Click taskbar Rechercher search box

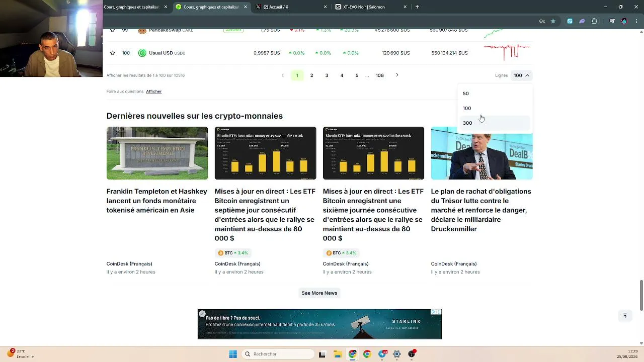click(278, 354)
